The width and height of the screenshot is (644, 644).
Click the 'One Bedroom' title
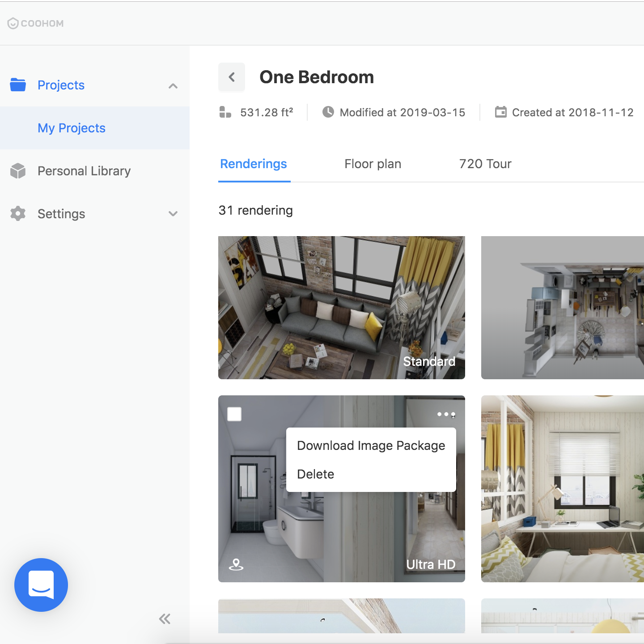(317, 77)
